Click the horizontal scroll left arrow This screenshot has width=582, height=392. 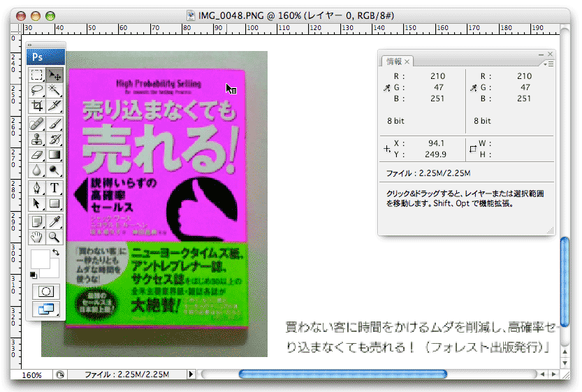pos(542,375)
